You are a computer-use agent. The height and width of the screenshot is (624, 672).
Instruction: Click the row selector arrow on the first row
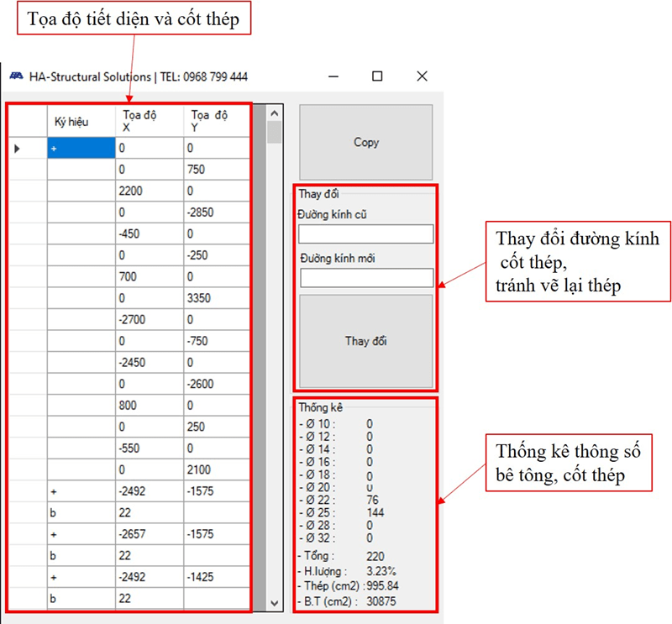pyautogui.click(x=18, y=148)
